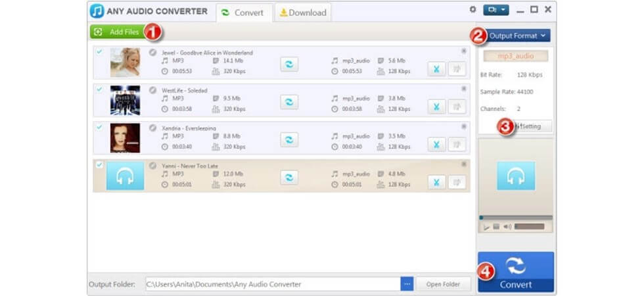
Task: Remove the WestLife track with its corner x
Action: point(464,88)
